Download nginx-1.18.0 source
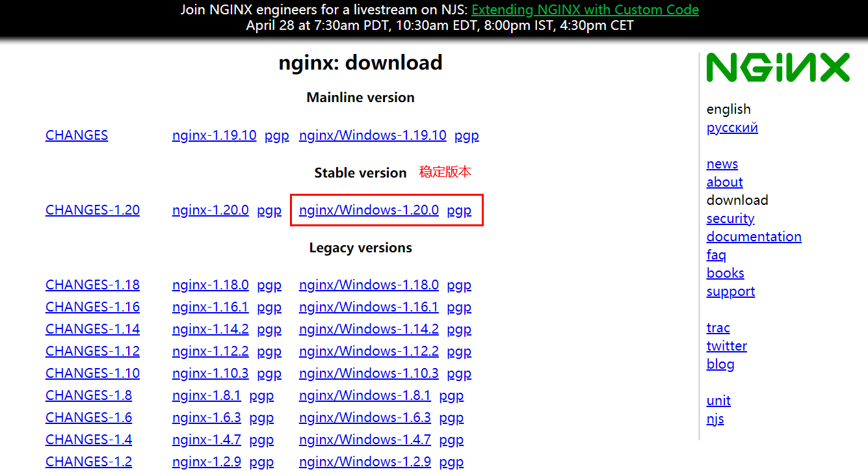 pyautogui.click(x=211, y=285)
